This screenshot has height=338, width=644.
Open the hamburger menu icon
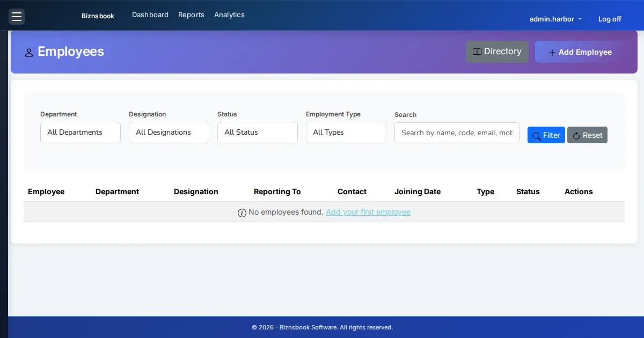tap(17, 17)
